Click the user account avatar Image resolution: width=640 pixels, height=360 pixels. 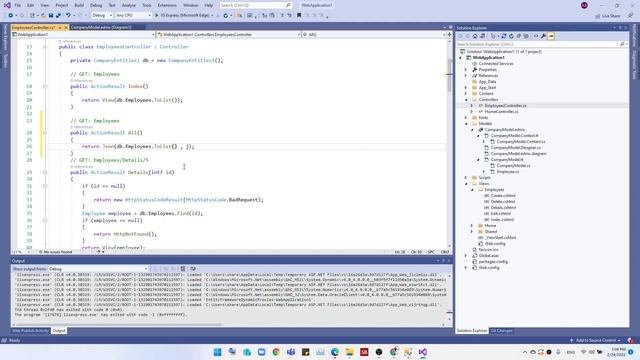(x=584, y=5)
